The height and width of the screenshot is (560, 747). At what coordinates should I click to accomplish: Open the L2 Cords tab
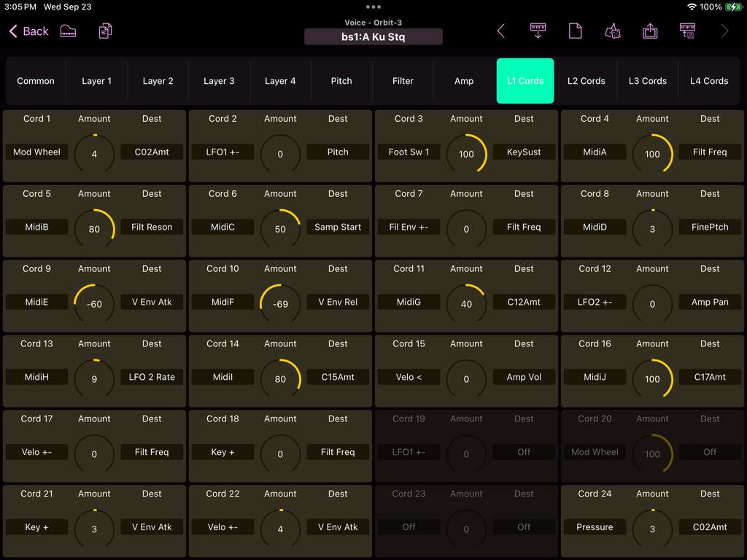click(587, 81)
